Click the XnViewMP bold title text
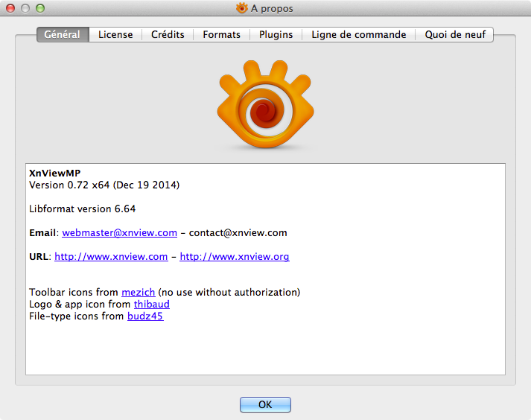The image size is (531, 420). coord(55,173)
